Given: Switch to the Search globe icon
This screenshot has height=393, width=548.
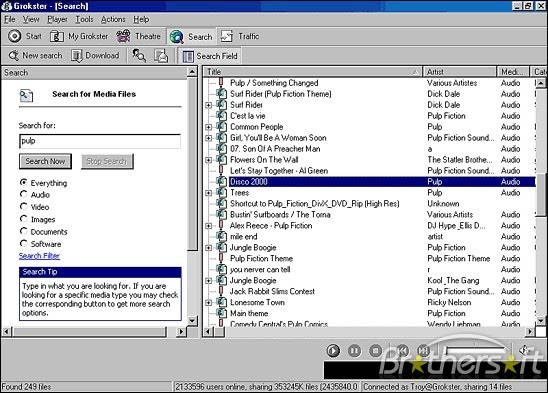Looking at the screenshot, I should pos(177,37).
